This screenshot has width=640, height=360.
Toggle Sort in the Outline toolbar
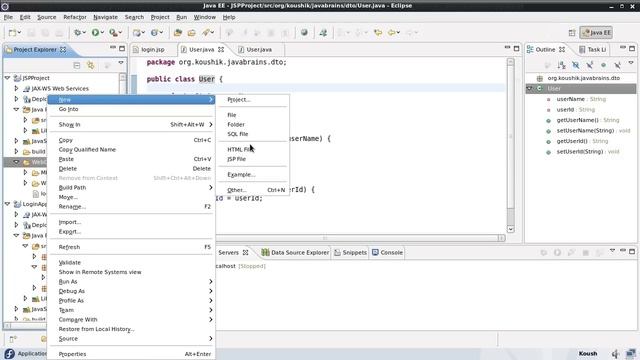coord(562,65)
